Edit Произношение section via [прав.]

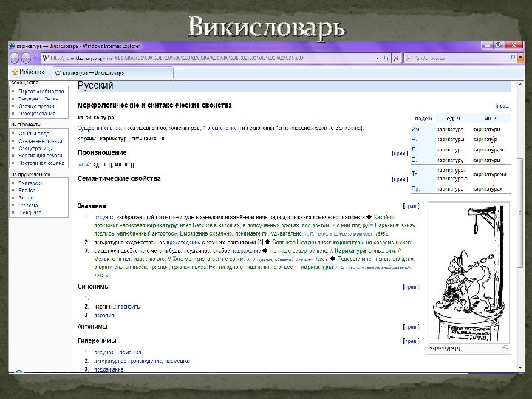point(400,153)
